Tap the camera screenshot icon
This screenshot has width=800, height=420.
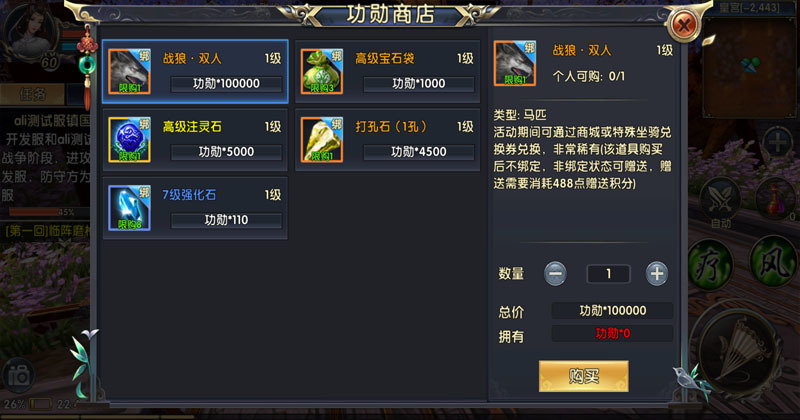[19, 377]
